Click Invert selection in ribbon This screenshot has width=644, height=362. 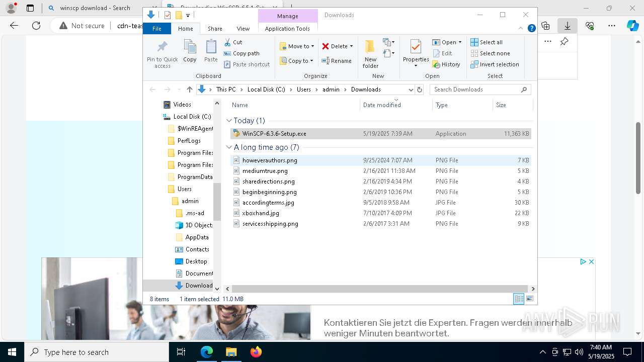[x=495, y=64]
